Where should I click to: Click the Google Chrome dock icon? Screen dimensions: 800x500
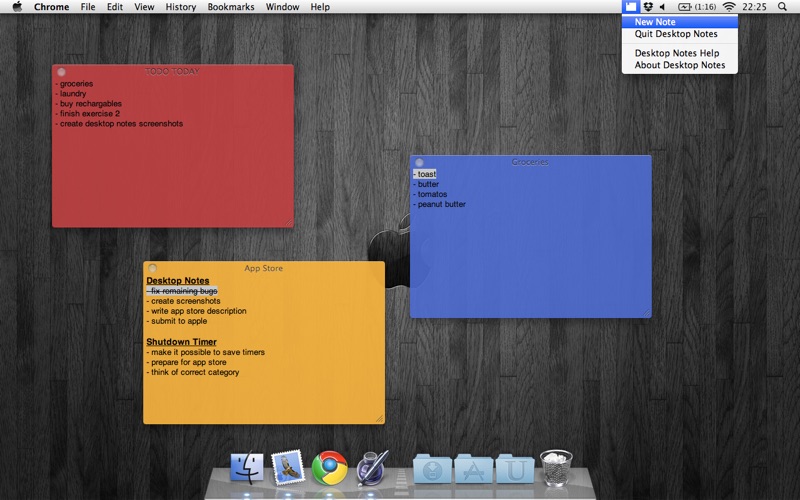pos(329,468)
